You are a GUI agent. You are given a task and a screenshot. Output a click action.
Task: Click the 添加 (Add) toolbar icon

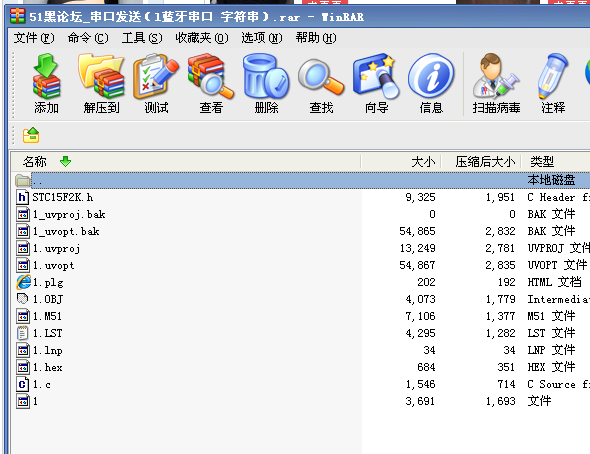(x=46, y=84)
